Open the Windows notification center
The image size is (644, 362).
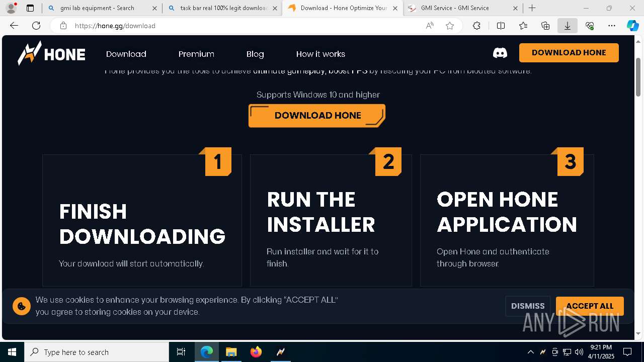click(x=627, y=352)
